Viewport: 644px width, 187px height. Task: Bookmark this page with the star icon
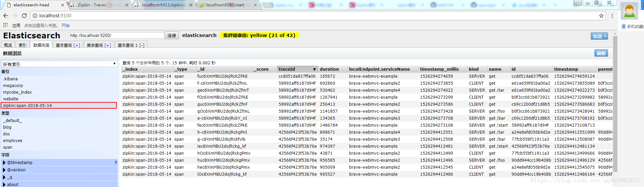[601, 16]
